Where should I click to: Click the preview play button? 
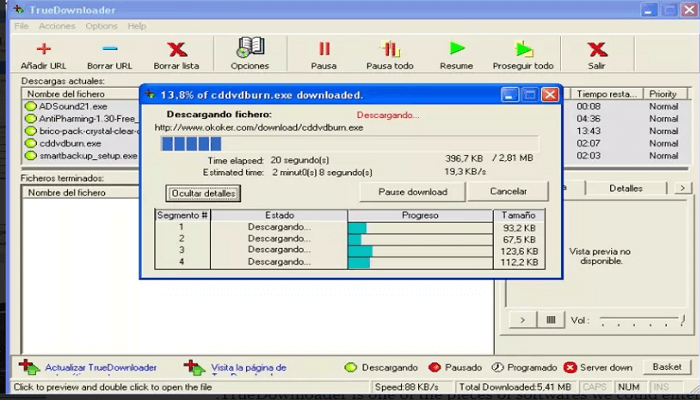tap(522, 320)
